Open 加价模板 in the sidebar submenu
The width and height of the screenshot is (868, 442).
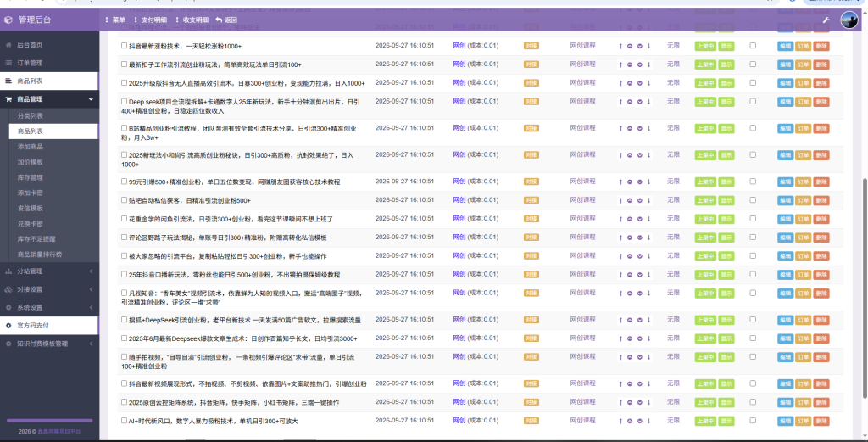coord(31,162)
